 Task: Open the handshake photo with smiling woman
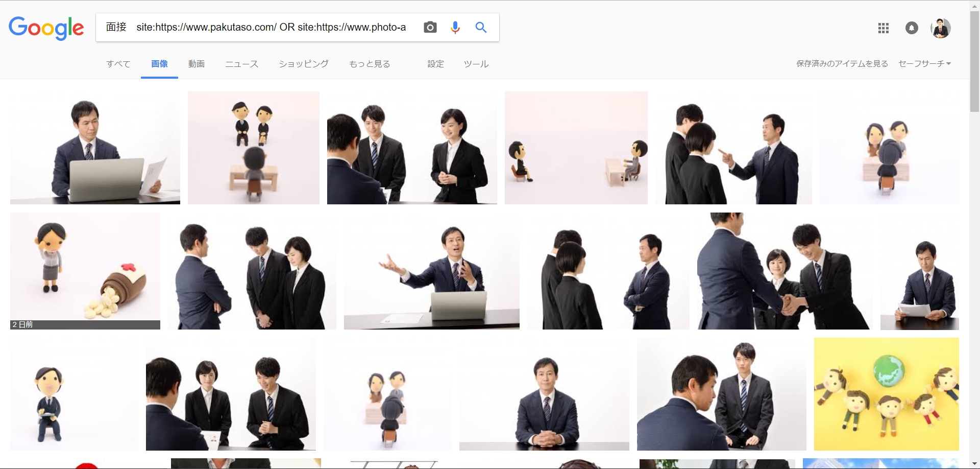coord(785,271)
